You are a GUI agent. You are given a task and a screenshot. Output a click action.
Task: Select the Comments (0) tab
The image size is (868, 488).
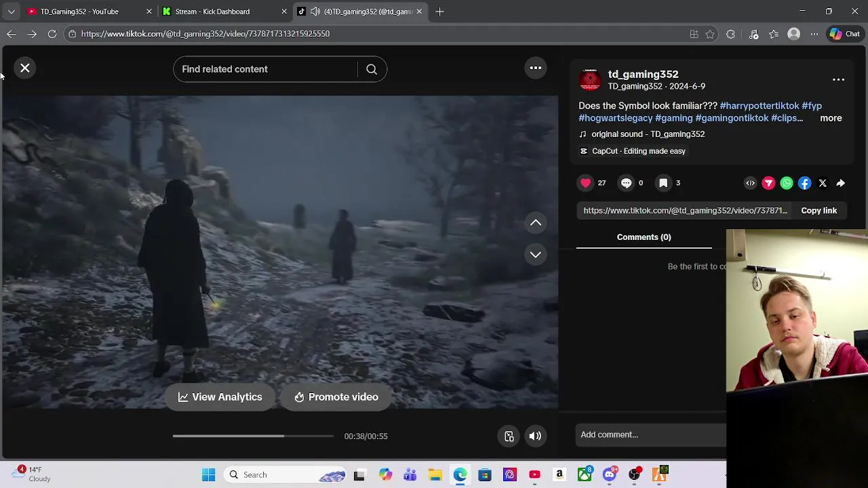point(644,237)
